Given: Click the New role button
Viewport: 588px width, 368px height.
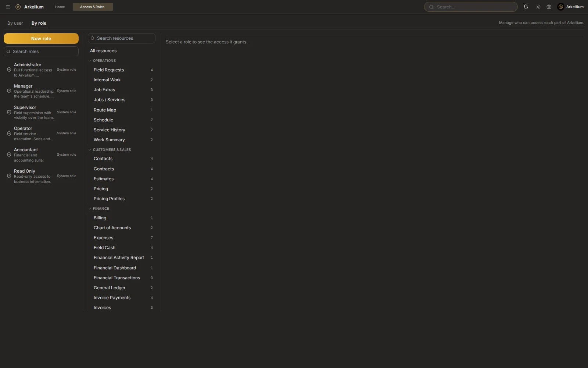Looking at the screenshot, I should pyautogui.click(x=41, y=39).
